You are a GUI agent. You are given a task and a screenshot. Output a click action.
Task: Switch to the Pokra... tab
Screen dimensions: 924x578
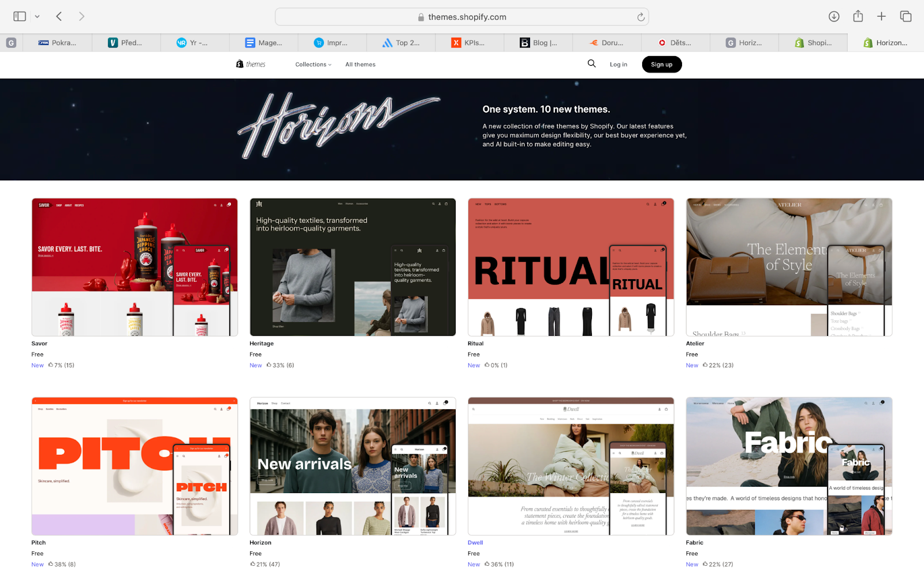coord(57,43)
